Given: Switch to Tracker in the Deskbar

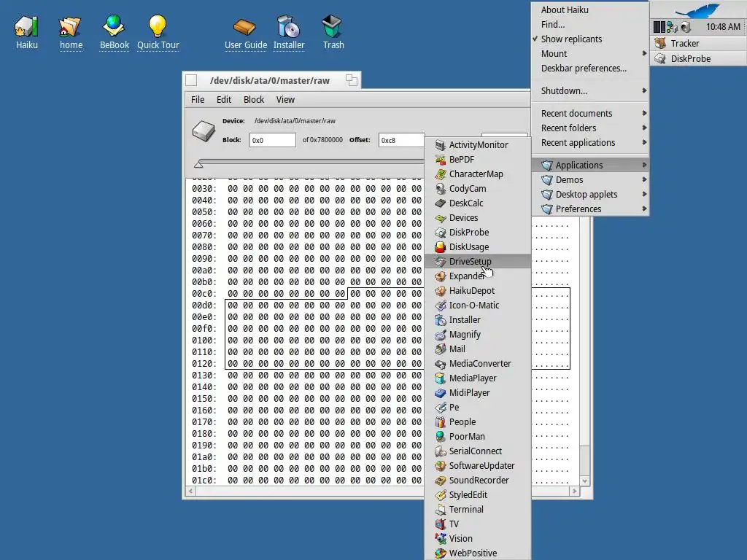Looking at the screenshot, I should point(699,43).
